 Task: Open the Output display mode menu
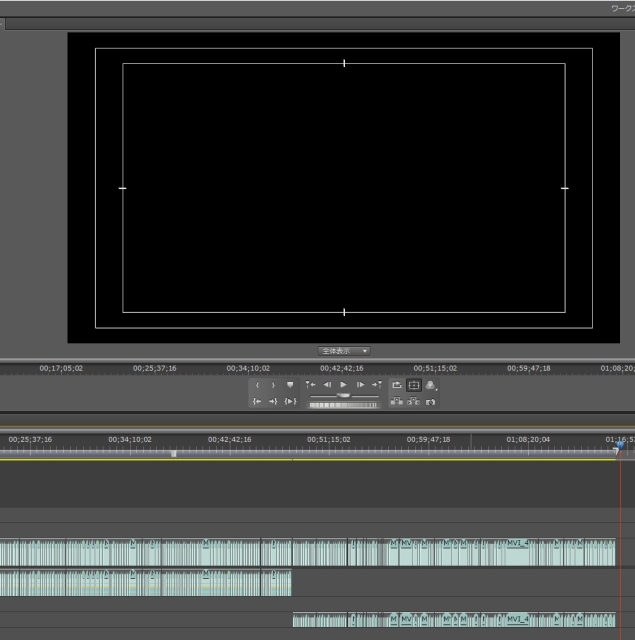pyautogui.click(x=430, y=385)
